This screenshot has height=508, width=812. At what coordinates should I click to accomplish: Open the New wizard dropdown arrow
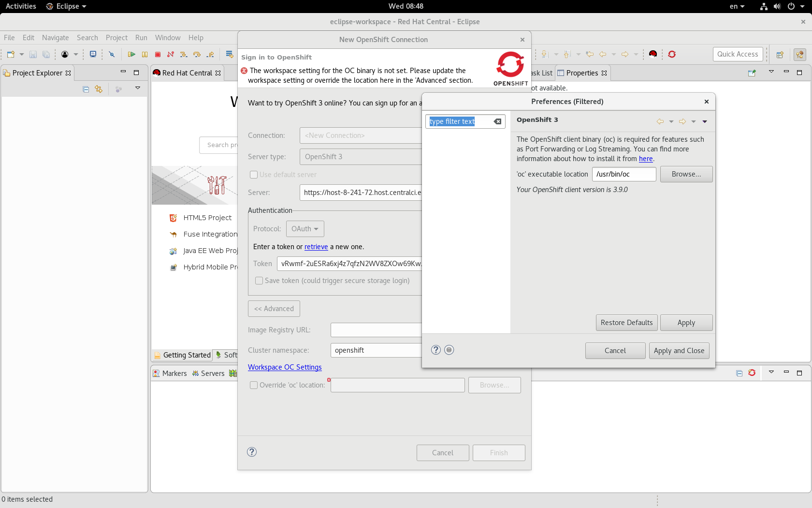(21, 54)
